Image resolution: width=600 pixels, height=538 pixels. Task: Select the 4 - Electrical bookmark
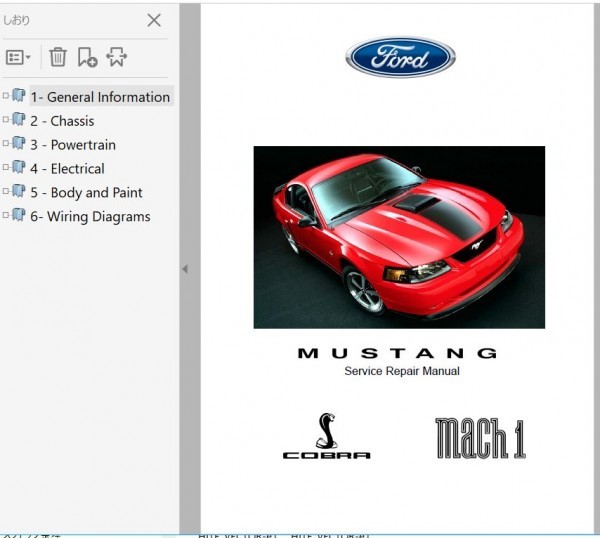[x=67, y=169]
